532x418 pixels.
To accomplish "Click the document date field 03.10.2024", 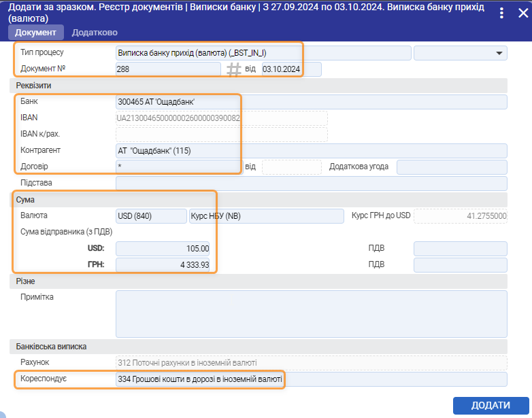I will pos(290,69).
